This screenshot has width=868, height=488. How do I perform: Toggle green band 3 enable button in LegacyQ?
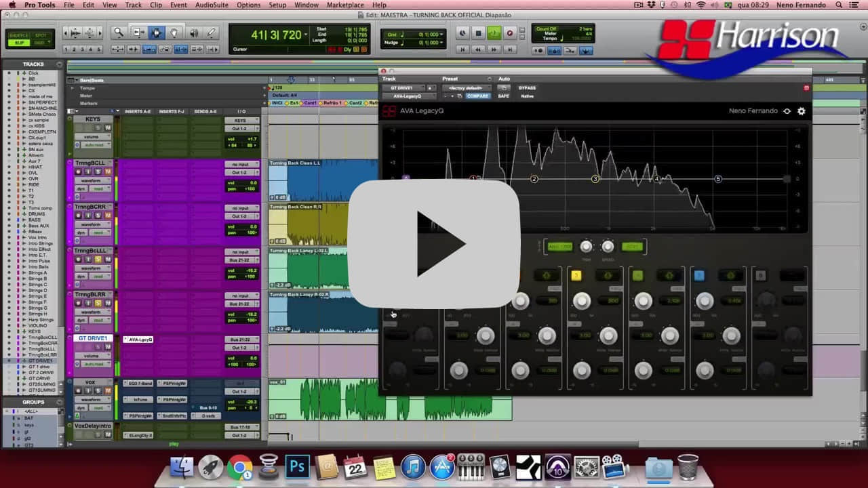pyautogui.click(x=637, y=275)
